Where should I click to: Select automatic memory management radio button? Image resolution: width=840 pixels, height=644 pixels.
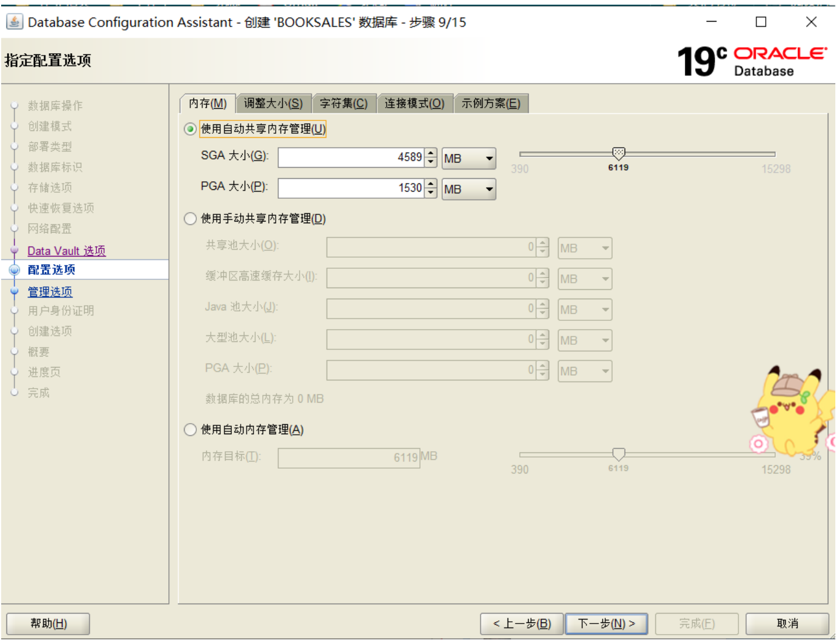[190, 430]
